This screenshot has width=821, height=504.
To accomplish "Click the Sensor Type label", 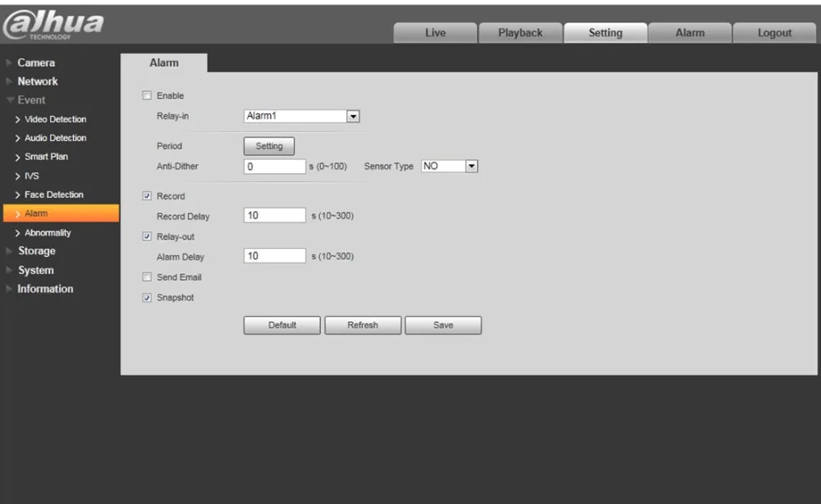I will pos(388,167).
